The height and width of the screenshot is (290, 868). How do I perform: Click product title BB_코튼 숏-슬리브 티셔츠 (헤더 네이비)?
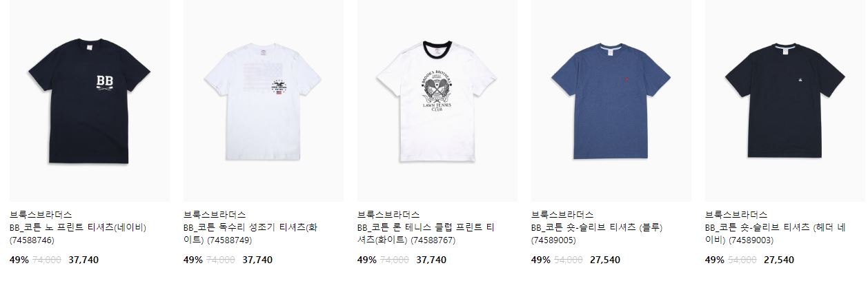click(x=774, y=234)
